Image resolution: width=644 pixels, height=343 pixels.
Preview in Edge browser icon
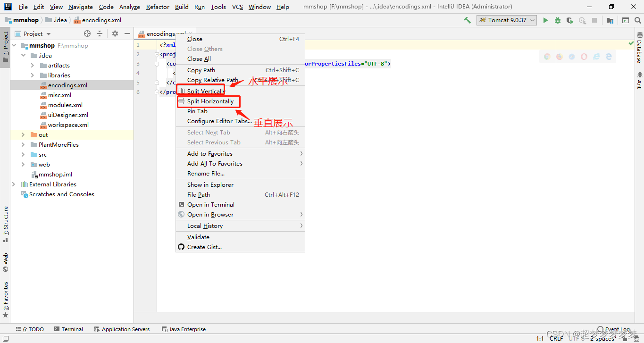(609, 57)
